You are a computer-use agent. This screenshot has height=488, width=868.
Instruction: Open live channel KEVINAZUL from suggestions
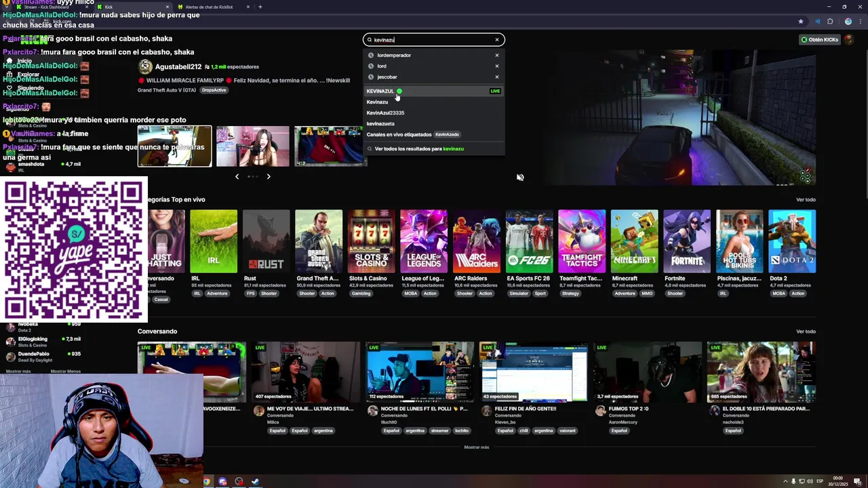[x=434, y=91]
